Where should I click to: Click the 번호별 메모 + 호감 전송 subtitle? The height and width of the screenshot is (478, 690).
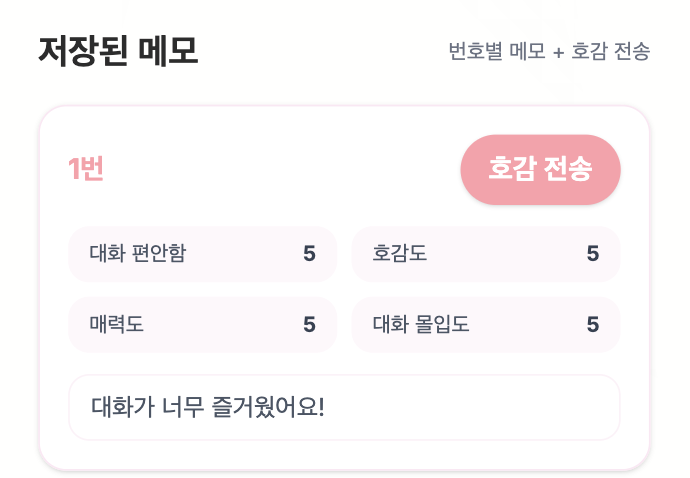(549, 51)
